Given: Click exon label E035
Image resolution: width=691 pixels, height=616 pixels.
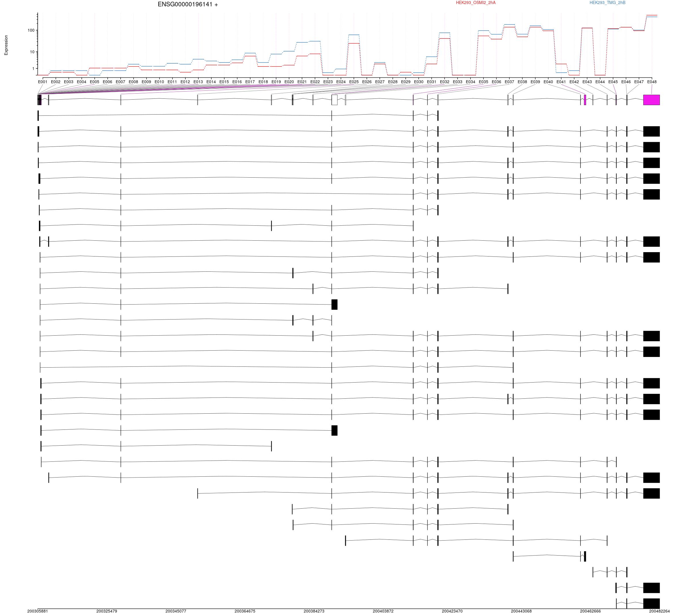Looking at the screenshot, I should click(x=483, y=82).
